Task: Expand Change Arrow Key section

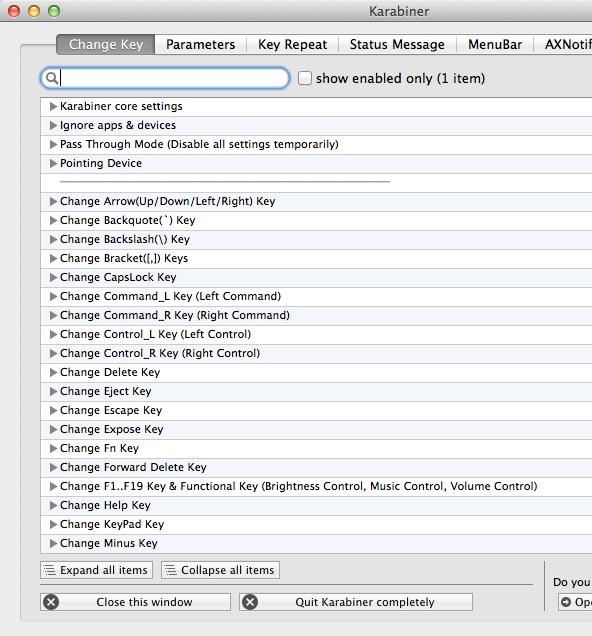Action: [x=53, y=201]
